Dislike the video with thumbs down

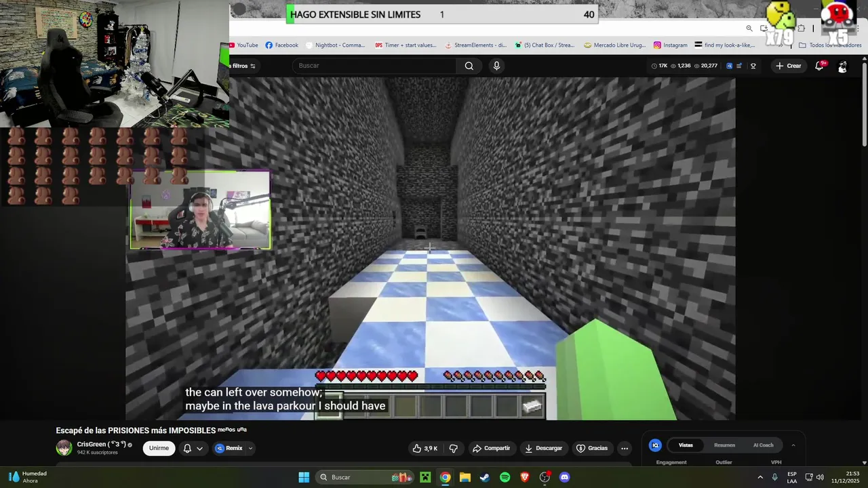(454, 448)
